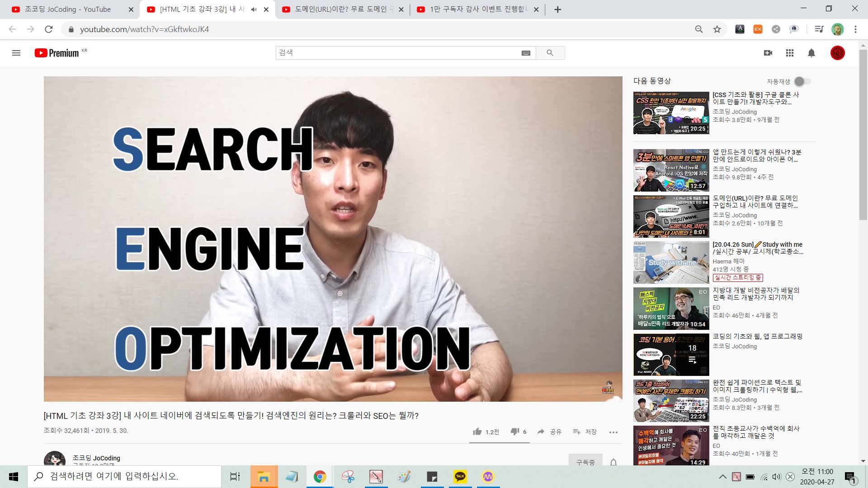The width and height of the screenshot is (868, 488).
Task: Click the orange EX extension icon
Action: click(758, 29)
